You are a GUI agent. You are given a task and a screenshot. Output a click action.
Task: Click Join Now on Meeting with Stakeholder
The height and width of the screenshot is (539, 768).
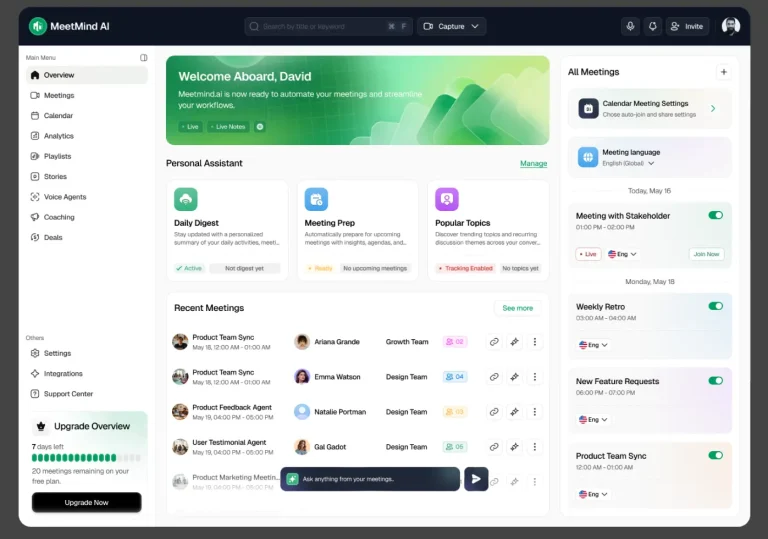tap(706, 254)
